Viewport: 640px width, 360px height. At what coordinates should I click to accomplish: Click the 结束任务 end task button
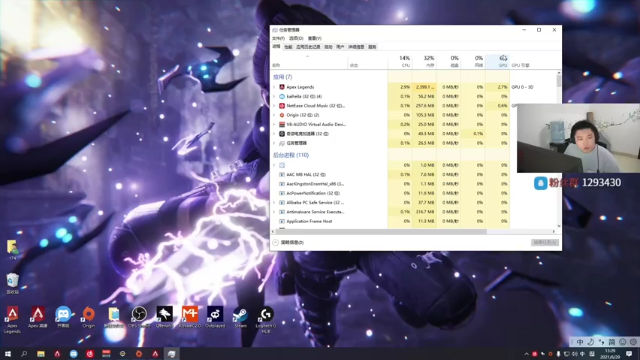coord(545,242)
